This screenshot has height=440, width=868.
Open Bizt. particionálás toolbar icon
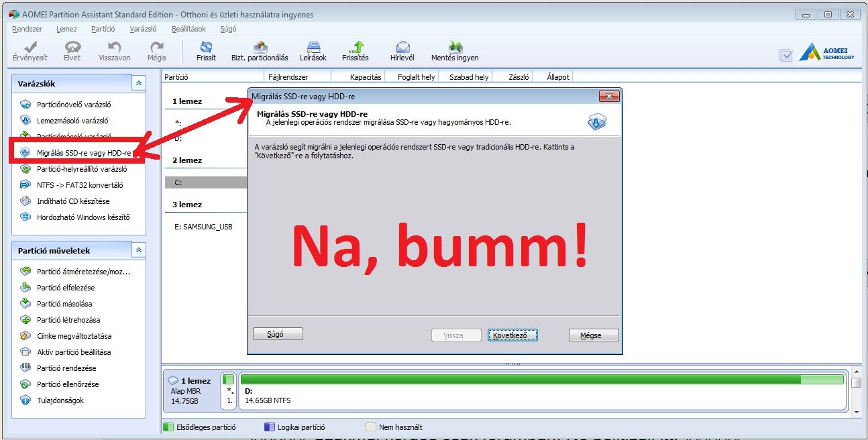(260, 51)
